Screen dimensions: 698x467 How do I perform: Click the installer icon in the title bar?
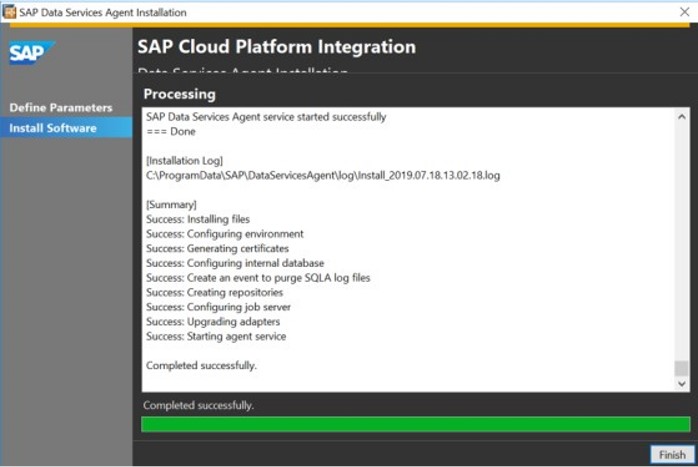[x=10, y=12]
